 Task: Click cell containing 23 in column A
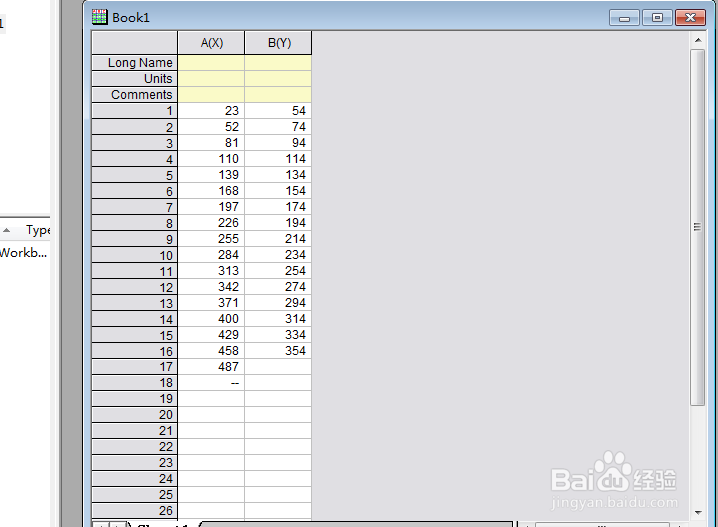tap(211, 111)
